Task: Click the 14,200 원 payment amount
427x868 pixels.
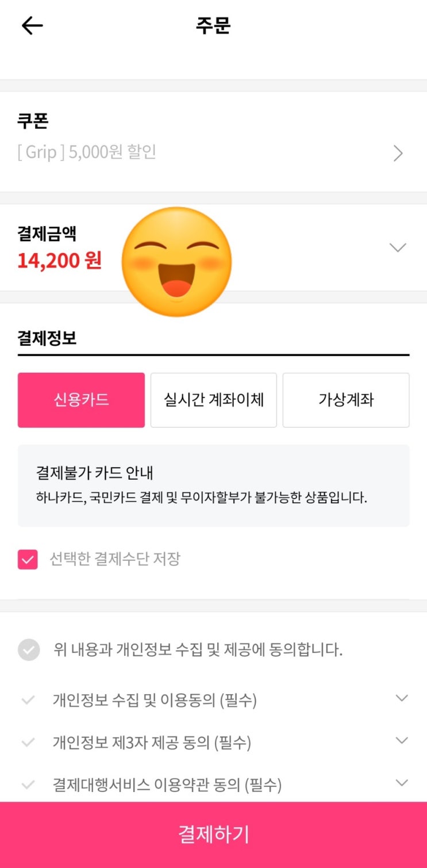Action: [59, 261]
